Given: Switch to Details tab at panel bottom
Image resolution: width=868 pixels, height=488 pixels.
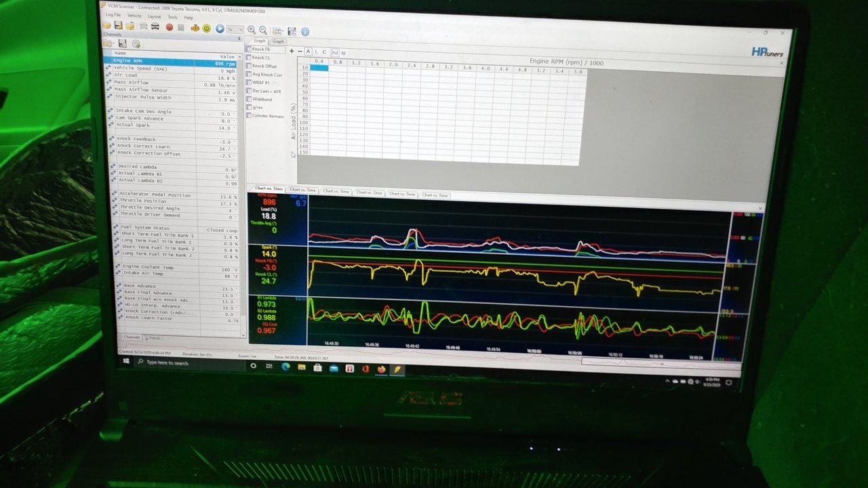Looking at the screenshot, I should (x=154, y=338).
